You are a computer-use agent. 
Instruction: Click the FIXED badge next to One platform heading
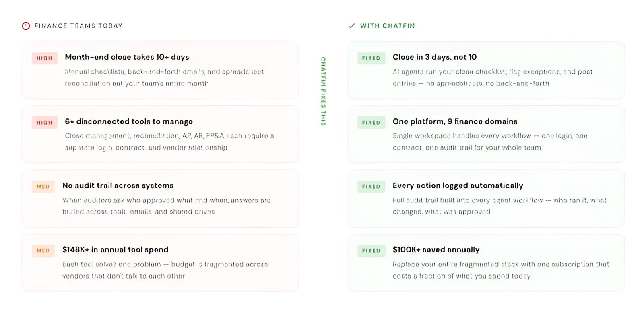[371, 123]
